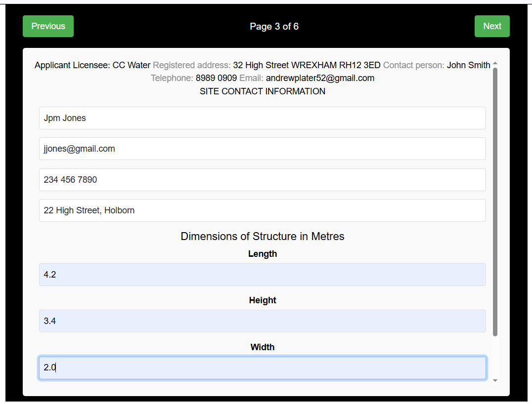The image size is (532, 404).
Task: Click the Registered address text in header
Action: coord(192,65)
